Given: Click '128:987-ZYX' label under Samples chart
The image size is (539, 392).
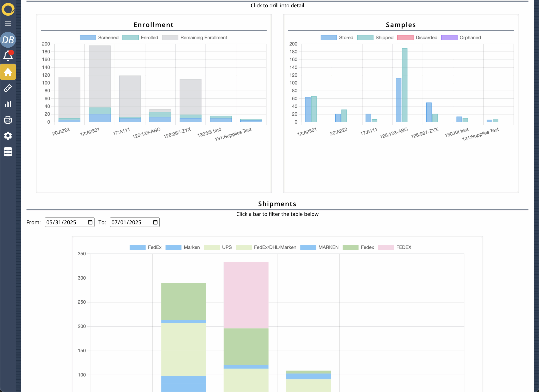Looking at the screenshot, I should 424,133.
